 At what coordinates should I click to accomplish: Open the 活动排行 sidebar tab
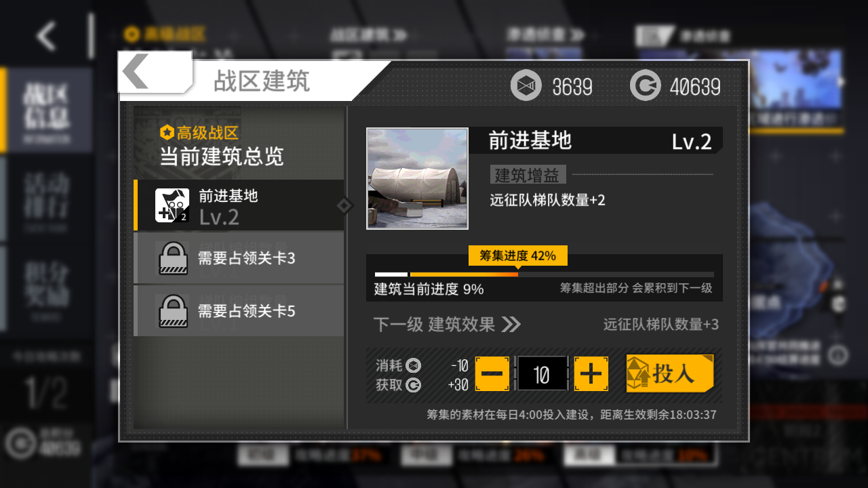pyautogui.click(x=46, y=198)
